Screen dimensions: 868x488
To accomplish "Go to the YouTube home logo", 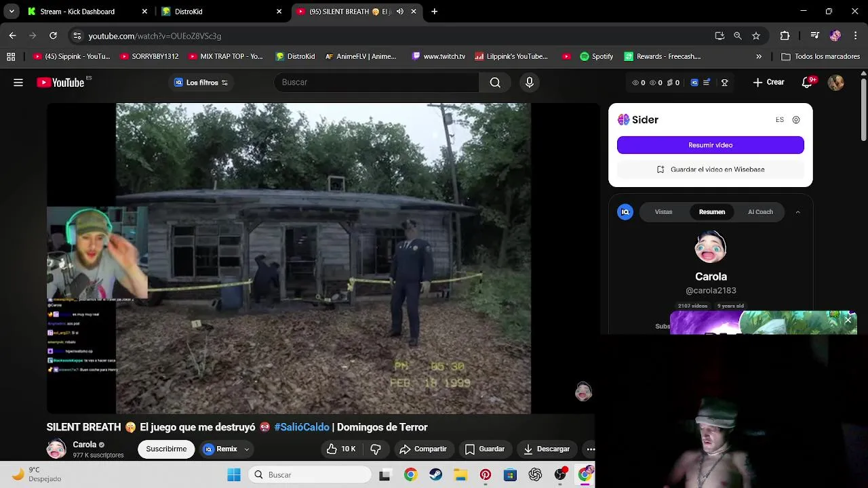I will click(x=61, y=83).
